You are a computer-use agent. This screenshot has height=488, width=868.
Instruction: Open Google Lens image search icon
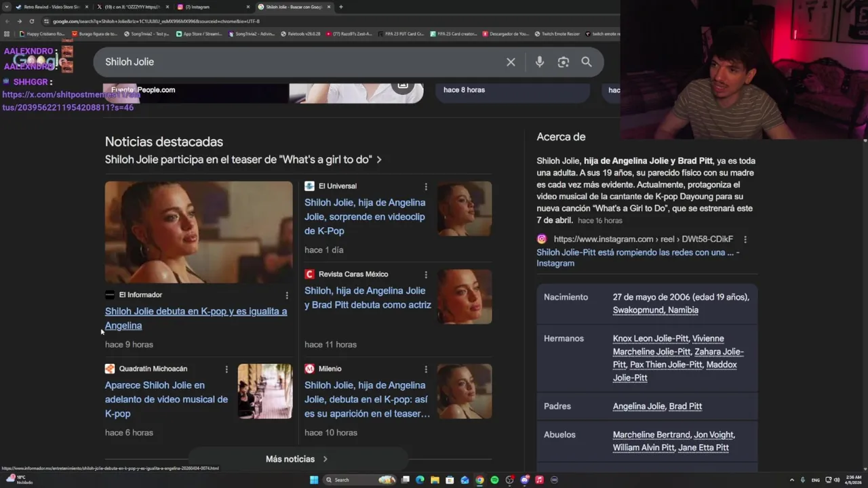(x=563, y=62)
